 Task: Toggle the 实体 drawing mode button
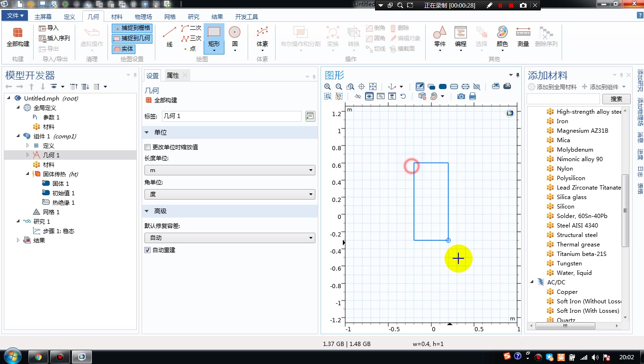(124, 49)
